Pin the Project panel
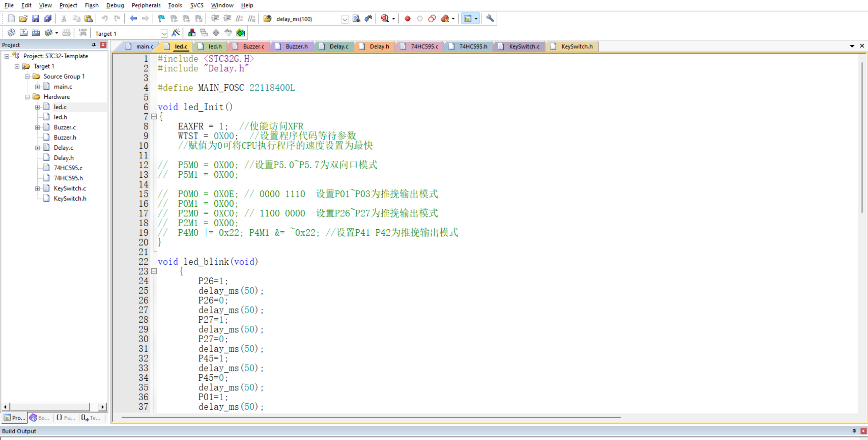The image size is (868, 440). click(x=94, y=45)
